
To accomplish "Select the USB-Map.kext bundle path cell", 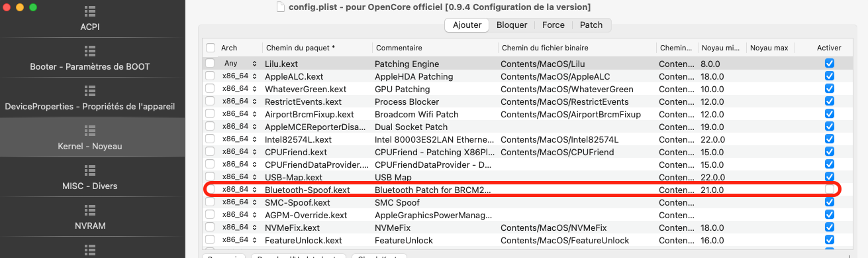I will (x=316, y=177).
